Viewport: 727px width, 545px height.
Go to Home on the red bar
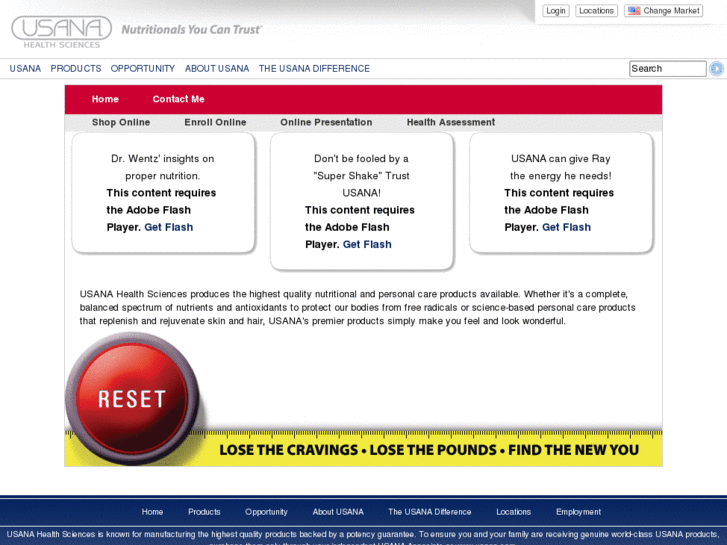[x=105, y=99]
